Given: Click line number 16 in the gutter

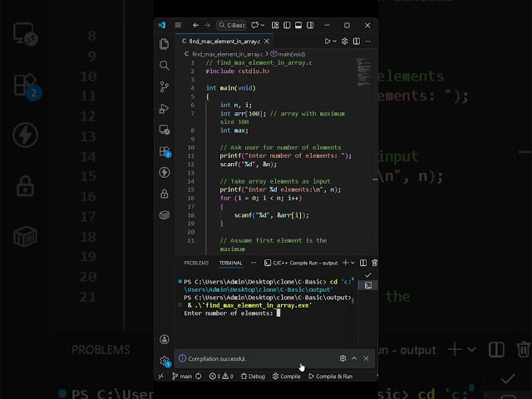Looking at the screenshot, I should point(191,198).
